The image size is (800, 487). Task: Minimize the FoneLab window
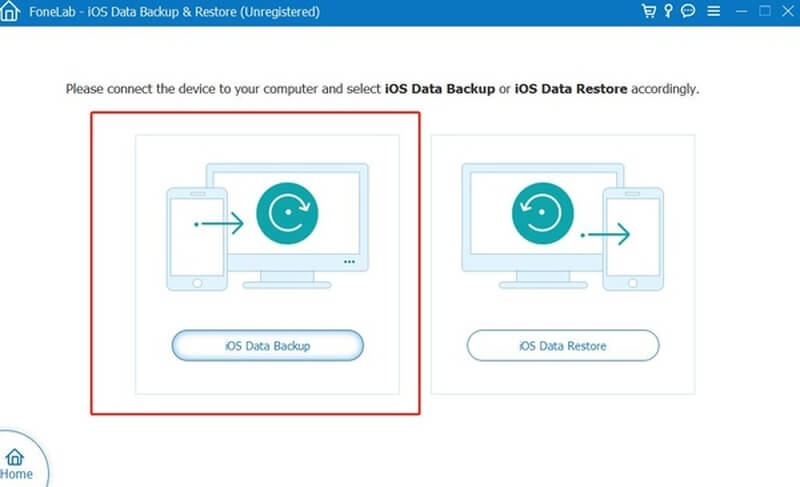tap(741, 11)
